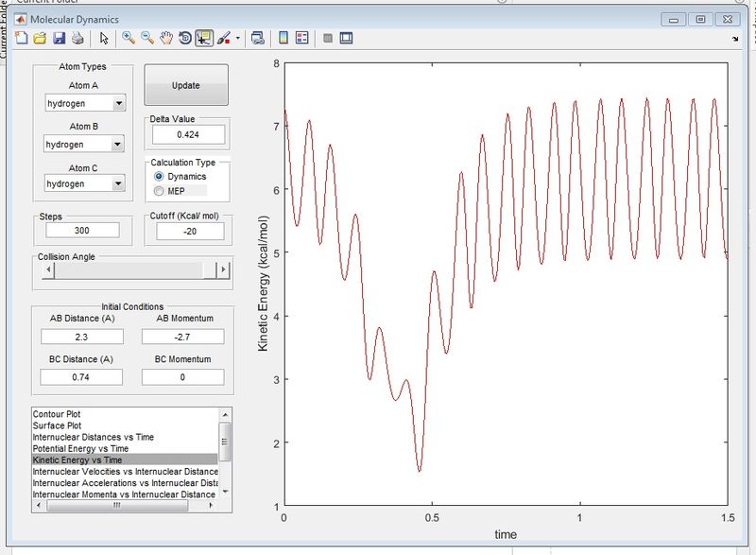The image size is (756, 555).
Task: Maximize the Molecular Dynamics window
Action: coord(700,19)
